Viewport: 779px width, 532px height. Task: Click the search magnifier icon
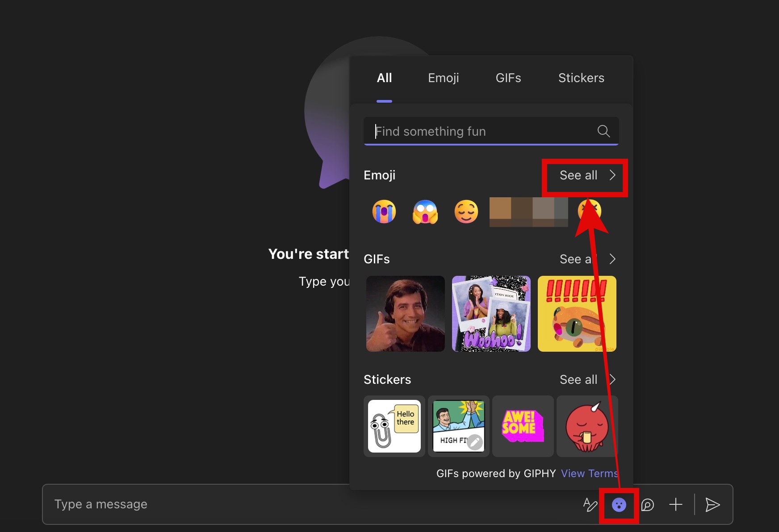click(x=603, y=131)
